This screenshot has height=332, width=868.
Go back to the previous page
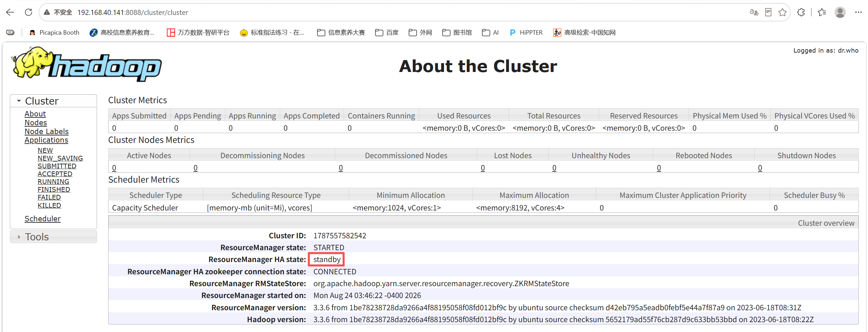[10, 13]
